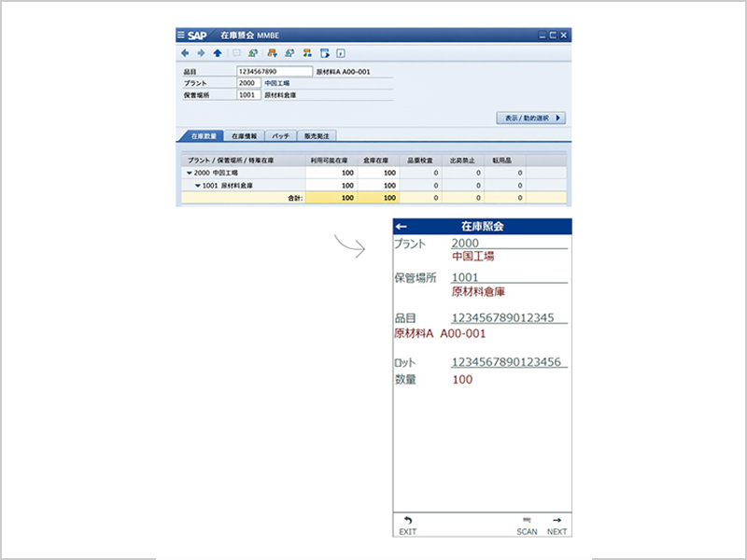
Task: Click the SAP back arrow in toolbar
Action: [185, 53]
